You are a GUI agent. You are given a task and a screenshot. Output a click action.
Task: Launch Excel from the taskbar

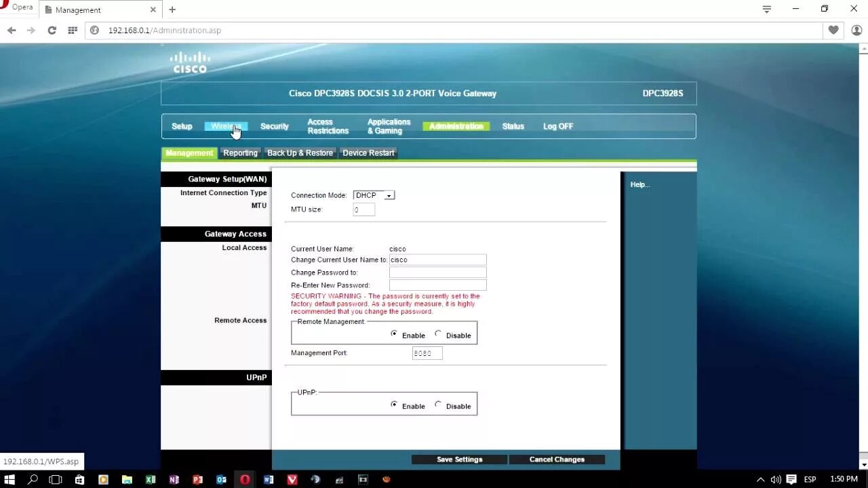click(150, 480)
